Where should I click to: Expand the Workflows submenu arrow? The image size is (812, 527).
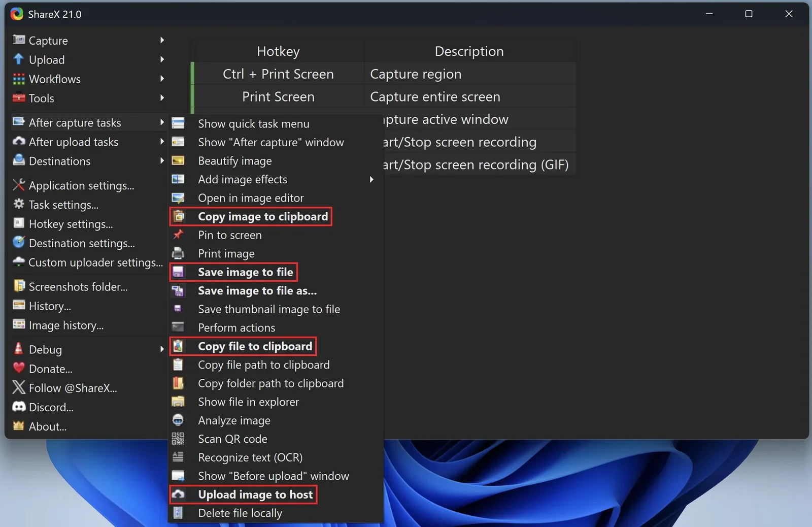pos(162,79)
